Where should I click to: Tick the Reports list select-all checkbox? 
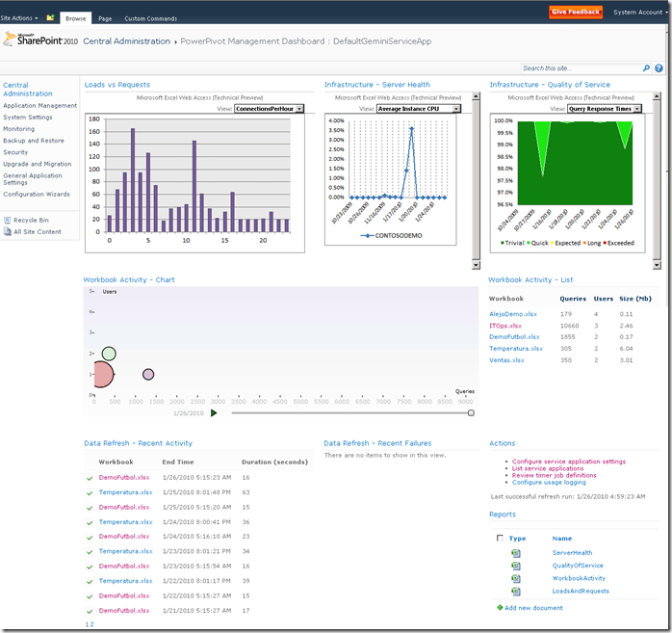pos(499,539)
